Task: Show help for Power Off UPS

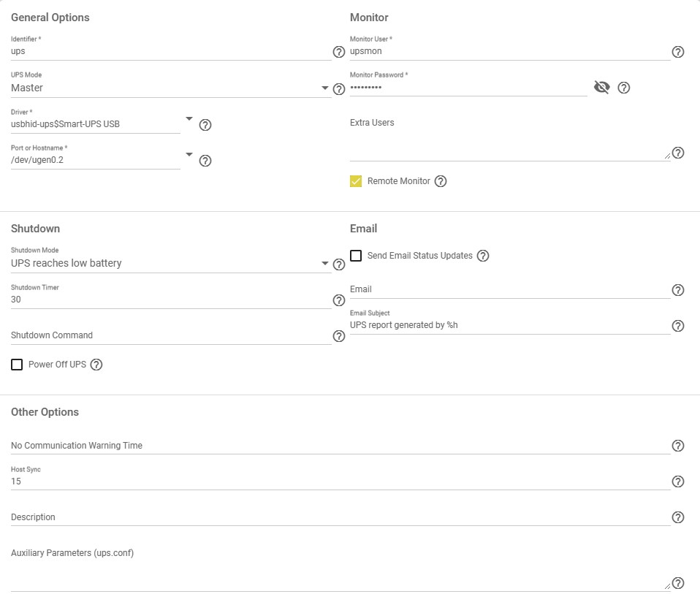Action: pyautogui.click(x=96, y=364)
